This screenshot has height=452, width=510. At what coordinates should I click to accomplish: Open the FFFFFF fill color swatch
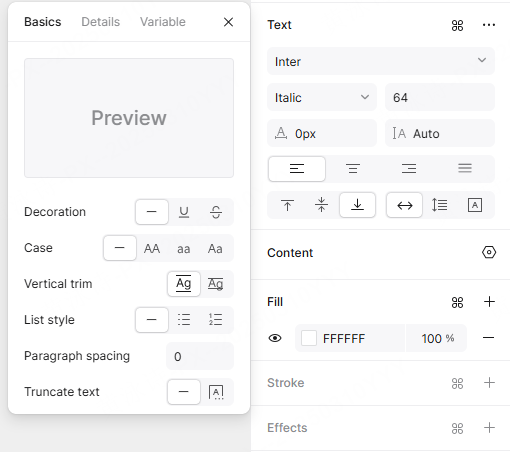pyautogui.click(x=309, y=338)
